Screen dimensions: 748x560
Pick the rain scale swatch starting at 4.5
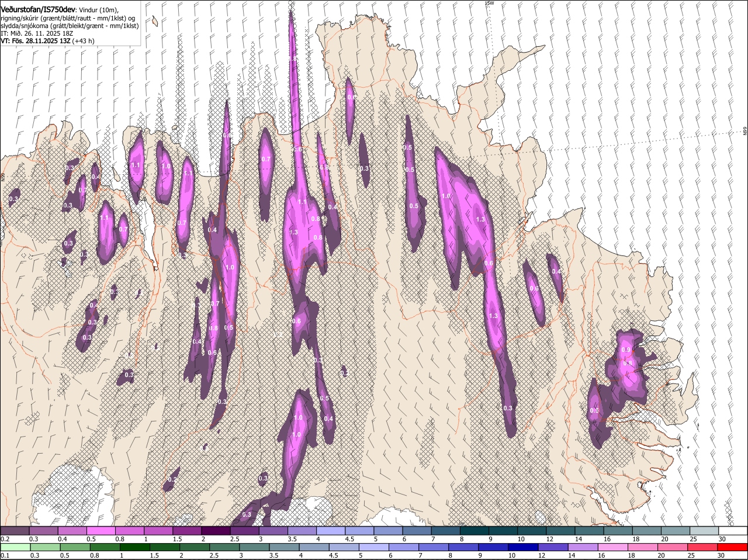click(344, 547)
